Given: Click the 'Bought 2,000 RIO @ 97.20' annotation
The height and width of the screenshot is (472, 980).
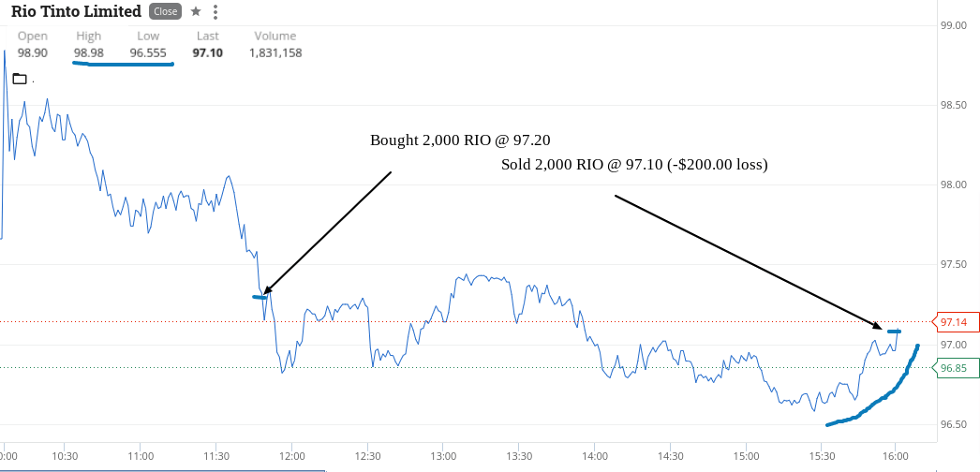Looking at the screenshot, I should click(x=460, y=140).
